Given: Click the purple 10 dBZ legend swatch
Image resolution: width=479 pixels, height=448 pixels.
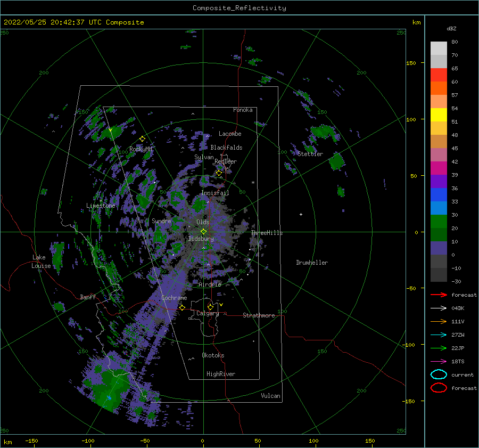Looking at the screenshot, I should 439,248.
